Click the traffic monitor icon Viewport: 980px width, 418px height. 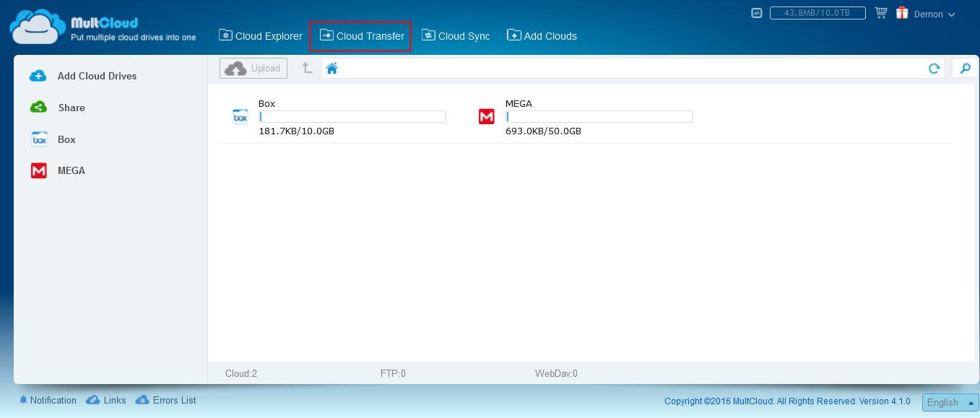tap(756, 13)
